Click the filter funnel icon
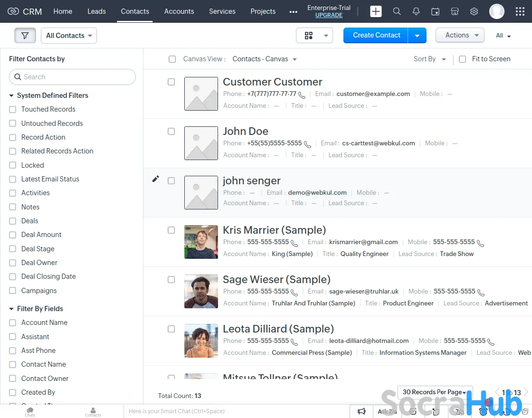Viewport: 532px width, 418px height. point(25,36)
